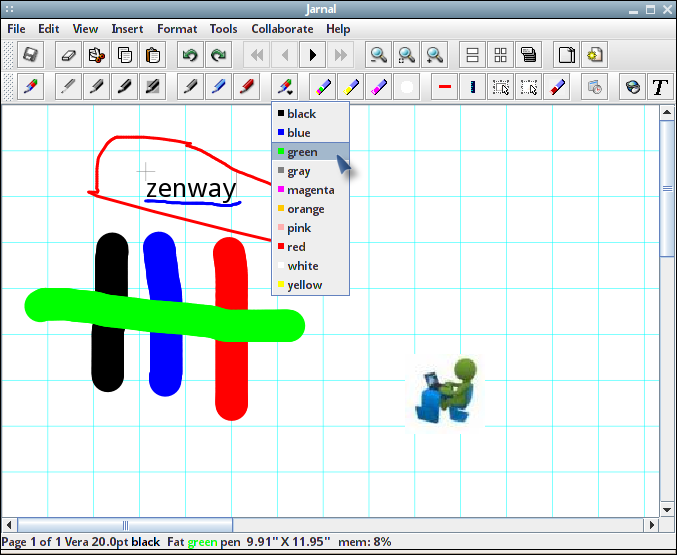
Task: Click the Cut scissors icon
Action: pyautogui.click(x=97, y=55)
